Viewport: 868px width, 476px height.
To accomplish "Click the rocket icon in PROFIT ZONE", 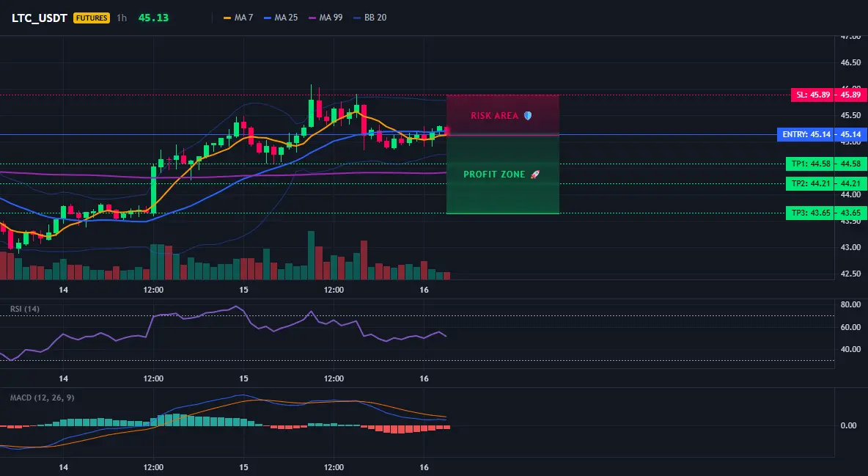I will click(x=534, y=175).
